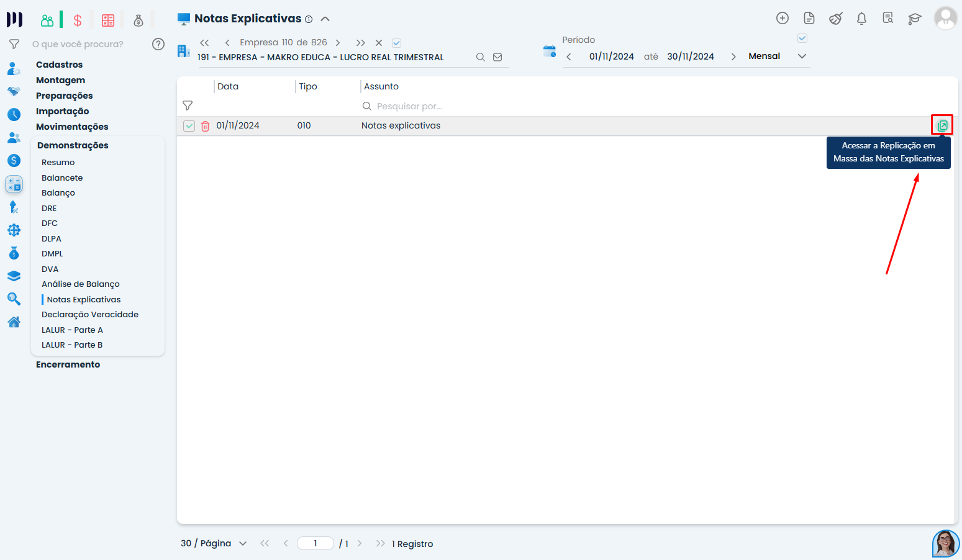Toggle the checkbox above the Período selector

(802, 38)
